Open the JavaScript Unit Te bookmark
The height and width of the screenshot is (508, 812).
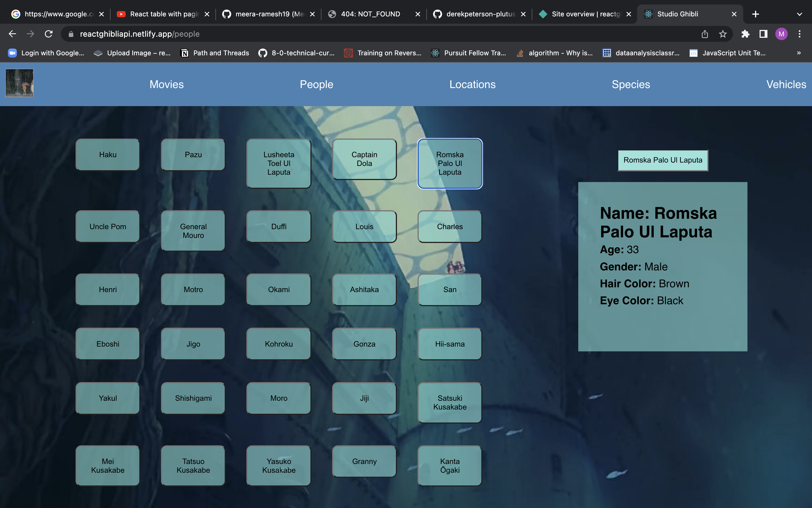tap(727, 53)
